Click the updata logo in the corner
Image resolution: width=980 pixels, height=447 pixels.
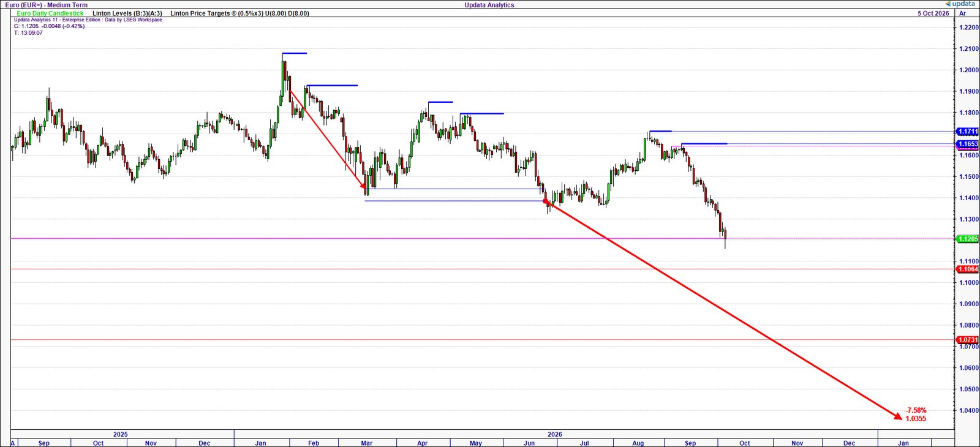click(x=960, y=4)
